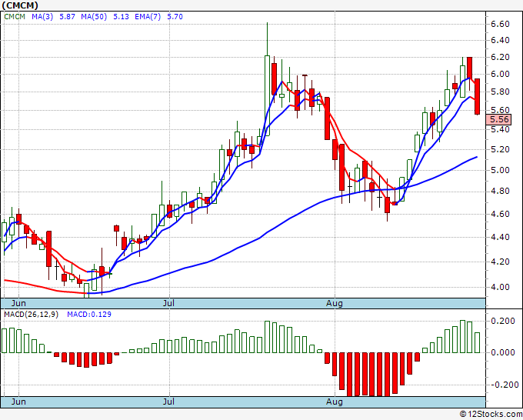
Task: Click the 0.200 MACD axis label
Action: (503, 321)
